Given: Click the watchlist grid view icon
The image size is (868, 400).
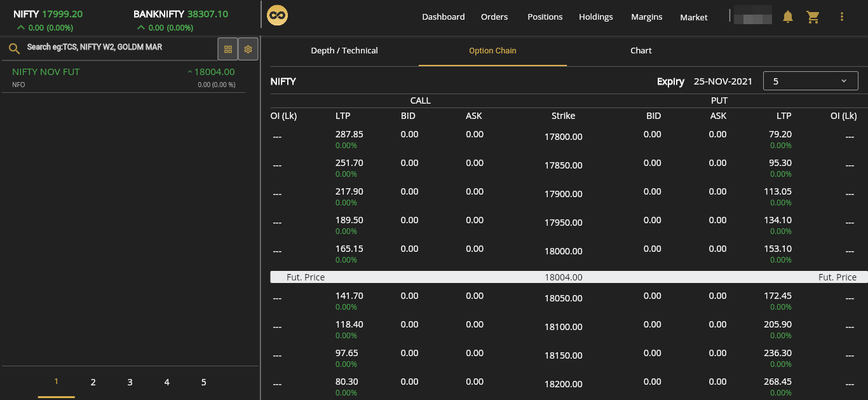Looking at the screenshot, I should (228, 49).
